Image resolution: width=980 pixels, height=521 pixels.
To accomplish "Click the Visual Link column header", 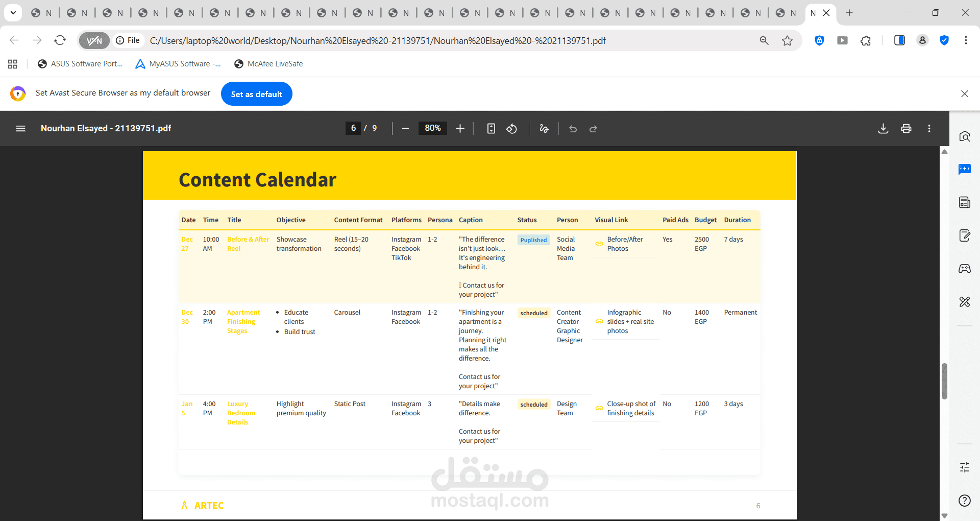I will (x=611, y=220).
